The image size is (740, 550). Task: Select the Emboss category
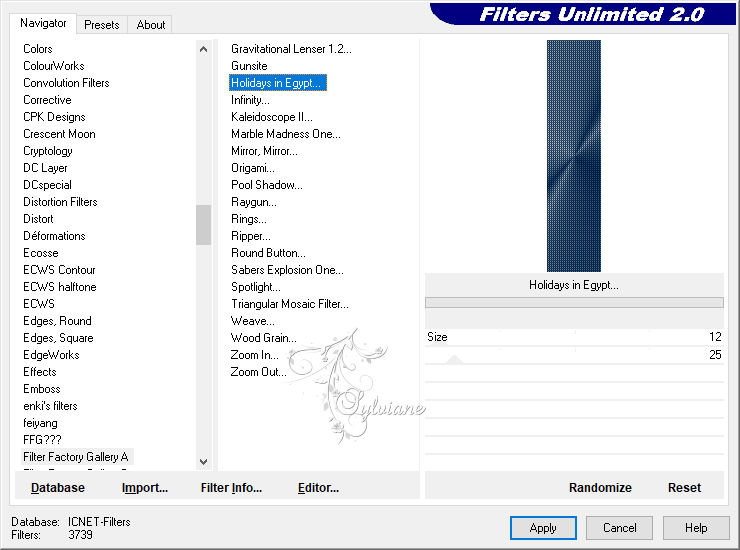click(42, 389)
